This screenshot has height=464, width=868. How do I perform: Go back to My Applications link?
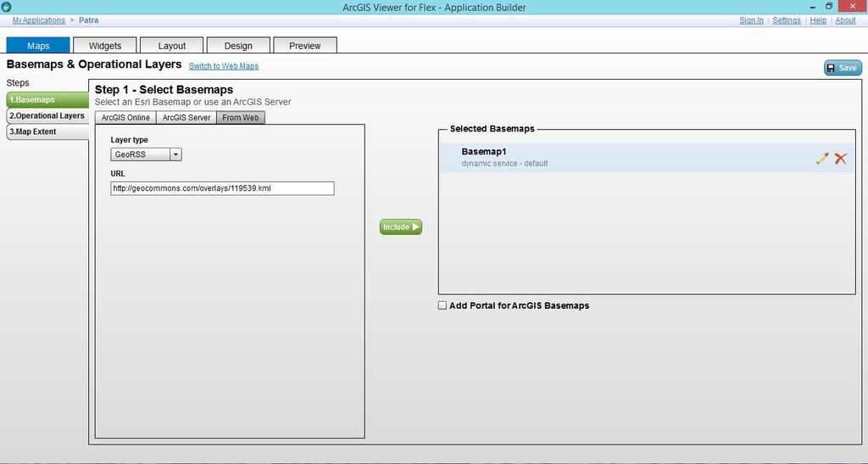pos(39,20)
